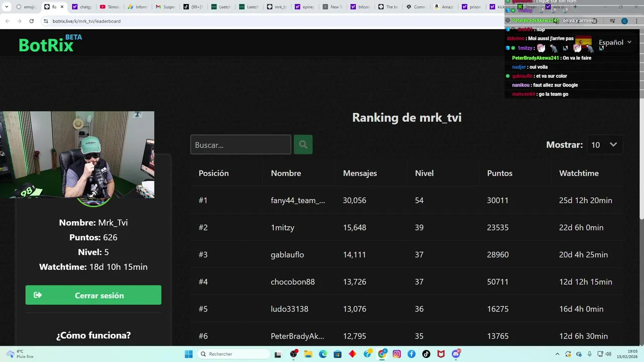Open McAfee from the taskbar
Viewport: 644px width, 362px height.
[x=441, y=354]
